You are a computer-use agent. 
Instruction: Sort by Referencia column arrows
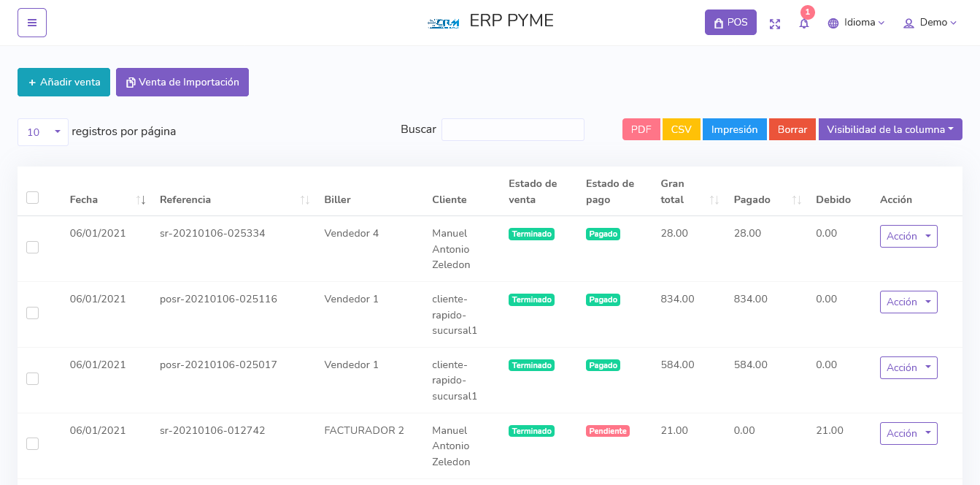[x=306, y=200]
